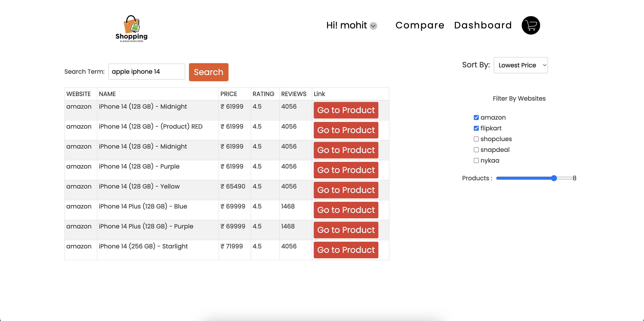
Task: Click the Products count slider handle
Action: pyautogui.click(x=554, y=178)
